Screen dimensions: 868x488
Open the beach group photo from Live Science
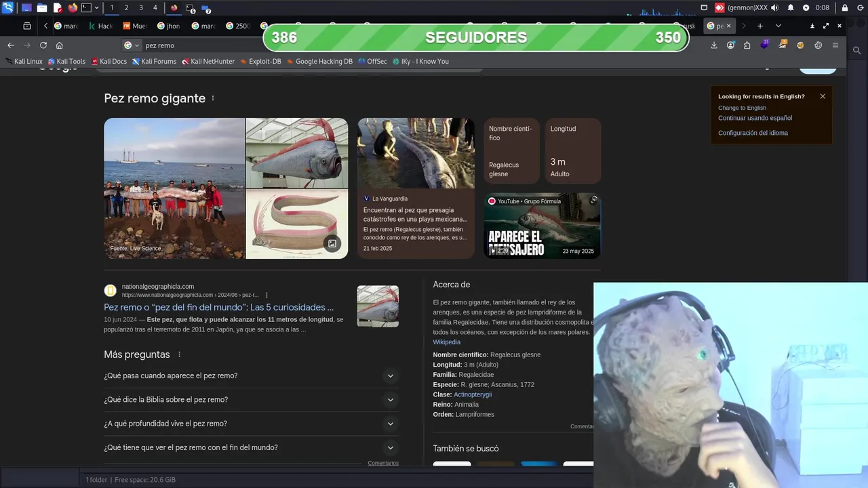(x=174, y=188)
